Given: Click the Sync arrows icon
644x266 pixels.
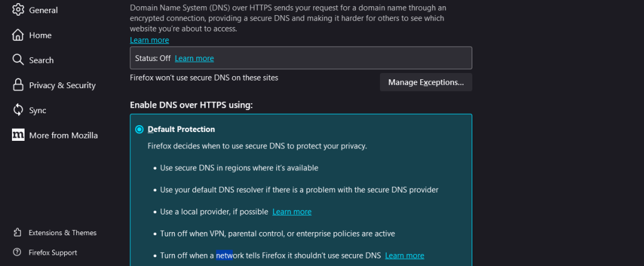Looking at the screenshot, I should click(x=18, y=110).
